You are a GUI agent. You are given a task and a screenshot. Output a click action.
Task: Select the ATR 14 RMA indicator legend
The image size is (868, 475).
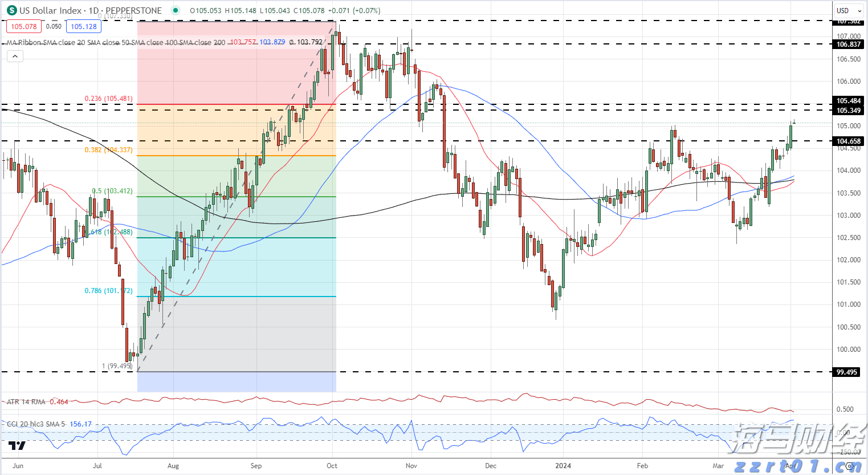tap(26, 402)
